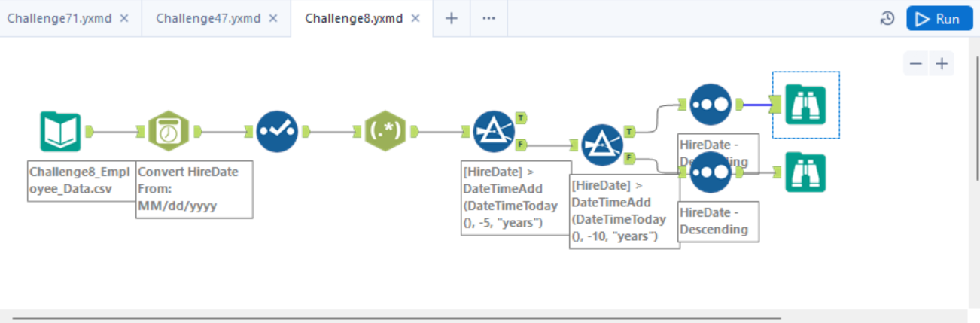980x323 pixels.
Task: Close the Challenge8.yxmd tab
Action: [415, 18]
